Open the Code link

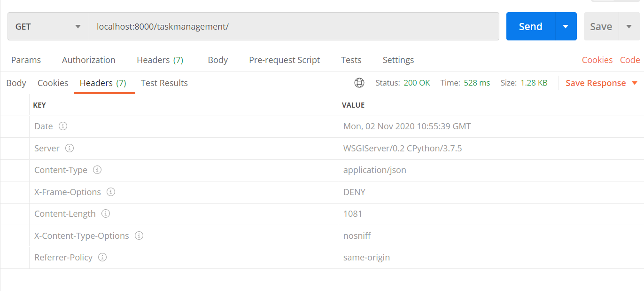tap(630, 60)
